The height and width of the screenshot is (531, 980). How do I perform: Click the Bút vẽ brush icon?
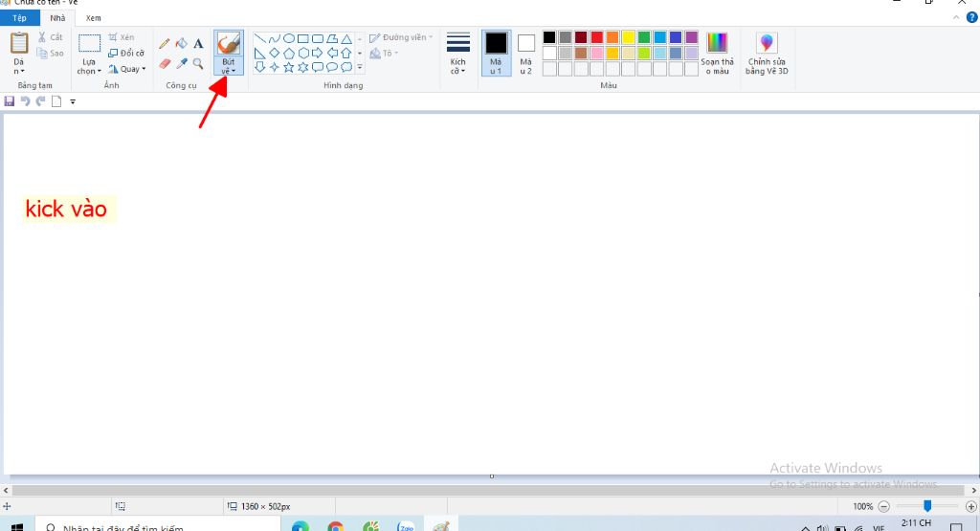tap(229, 44)
